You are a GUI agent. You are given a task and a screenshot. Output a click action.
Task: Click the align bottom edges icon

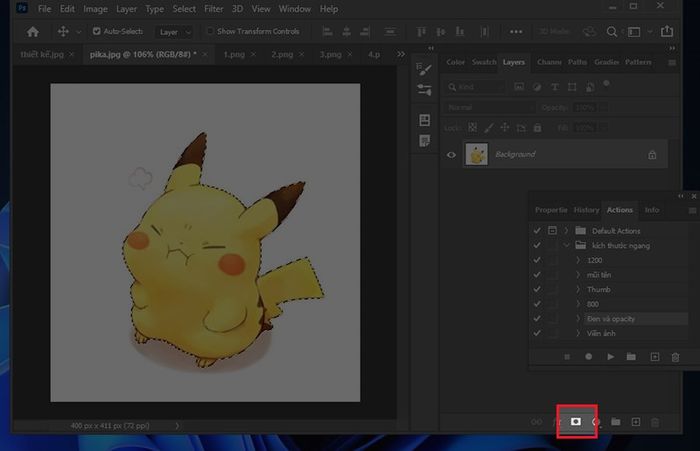460,32
